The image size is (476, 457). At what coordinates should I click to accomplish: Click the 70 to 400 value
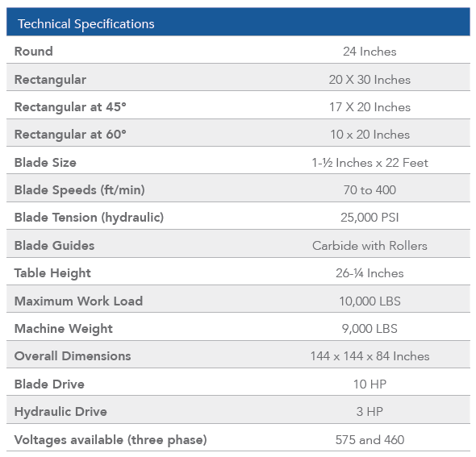(x=370, y=190)
